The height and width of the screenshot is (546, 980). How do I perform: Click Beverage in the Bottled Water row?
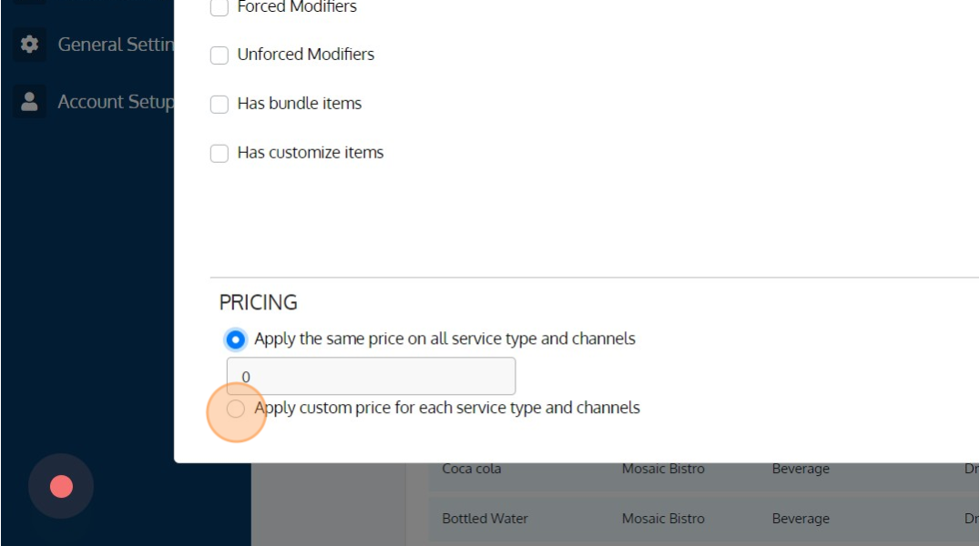click(x=801, y=519)
